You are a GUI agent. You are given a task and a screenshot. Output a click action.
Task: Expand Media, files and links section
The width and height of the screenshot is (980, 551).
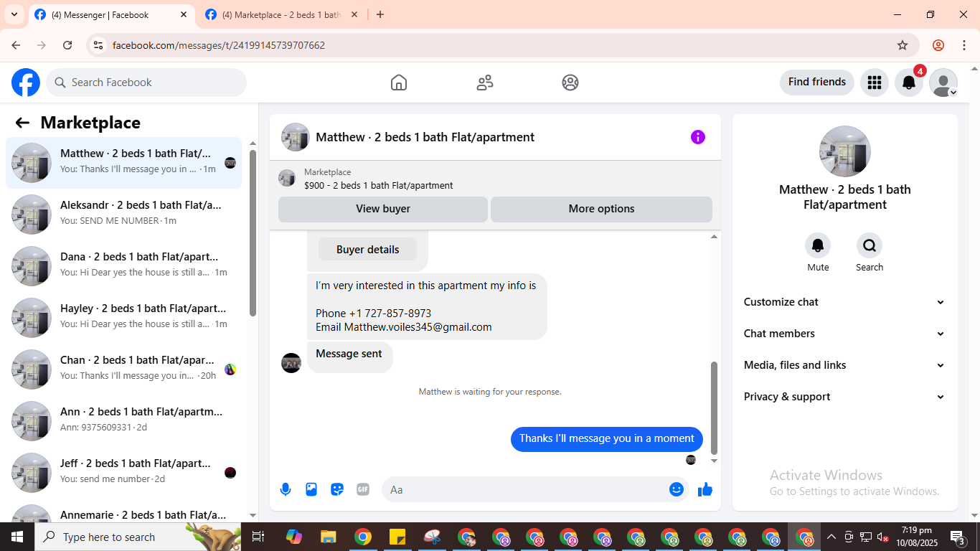[844, 365]
